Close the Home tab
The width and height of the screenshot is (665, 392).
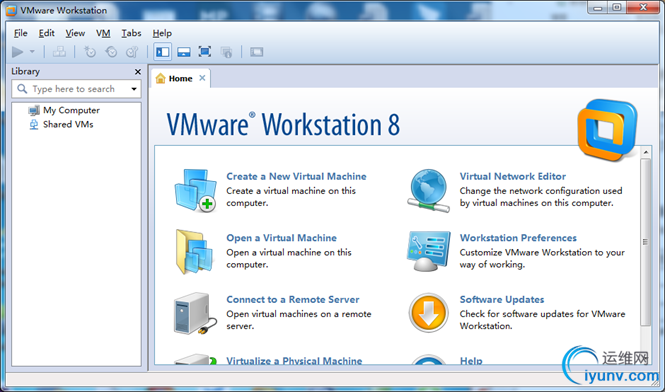pos(202,78)
